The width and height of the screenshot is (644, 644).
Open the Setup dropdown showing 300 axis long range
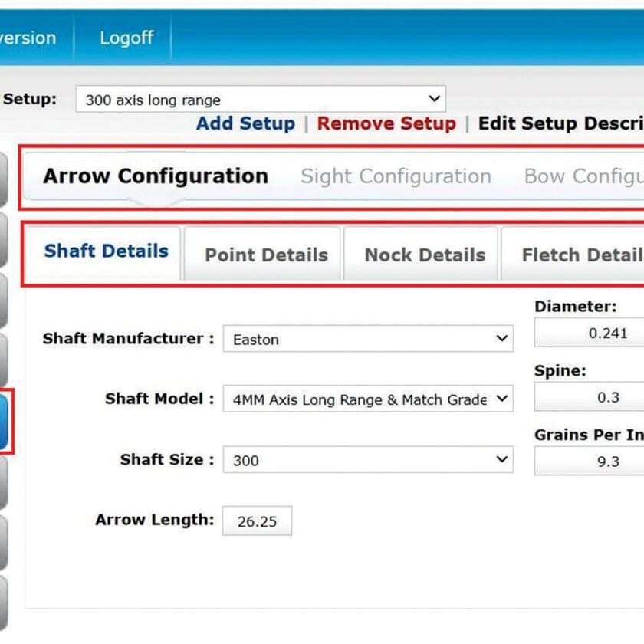261,99
